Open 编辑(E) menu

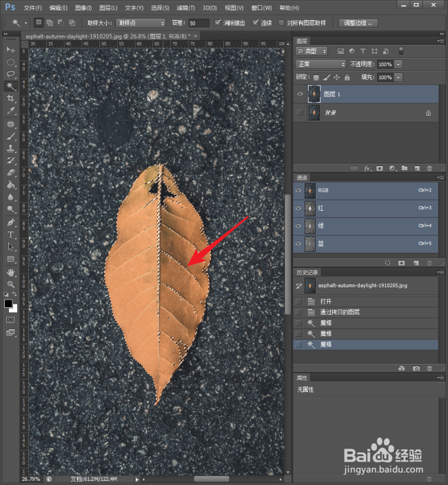(x=58, y=8)
